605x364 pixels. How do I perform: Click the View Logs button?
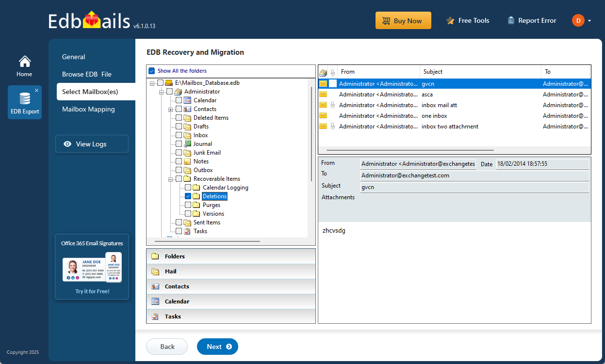(92, 144)
